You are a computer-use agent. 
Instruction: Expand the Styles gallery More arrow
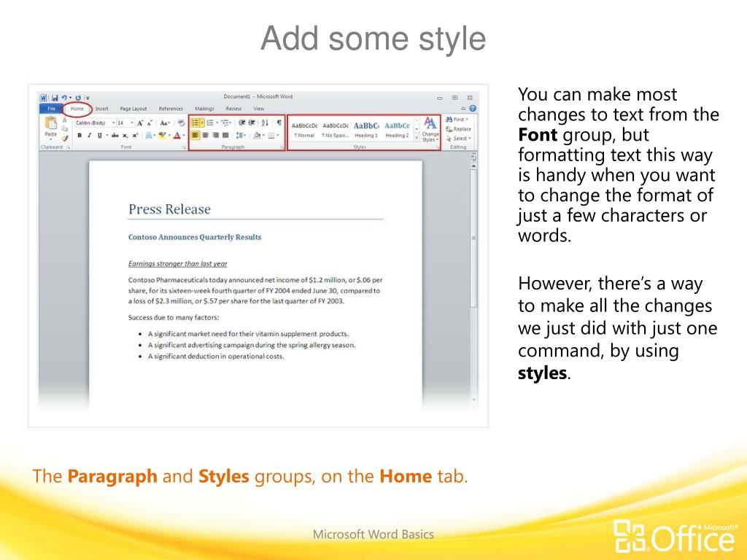(417, 138)
